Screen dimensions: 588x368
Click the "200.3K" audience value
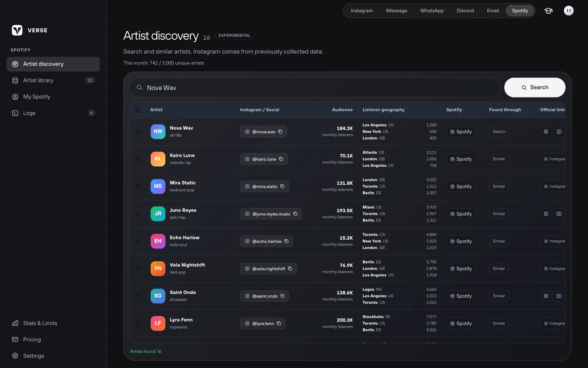pos(345,320)
